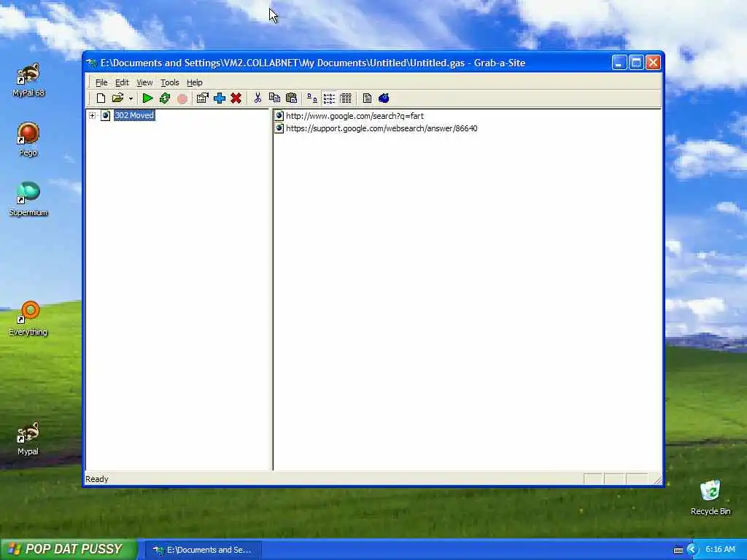
Task: Click the icon beside the support.google.com URL
Action: pyautogui.click(x=279, y=128)
